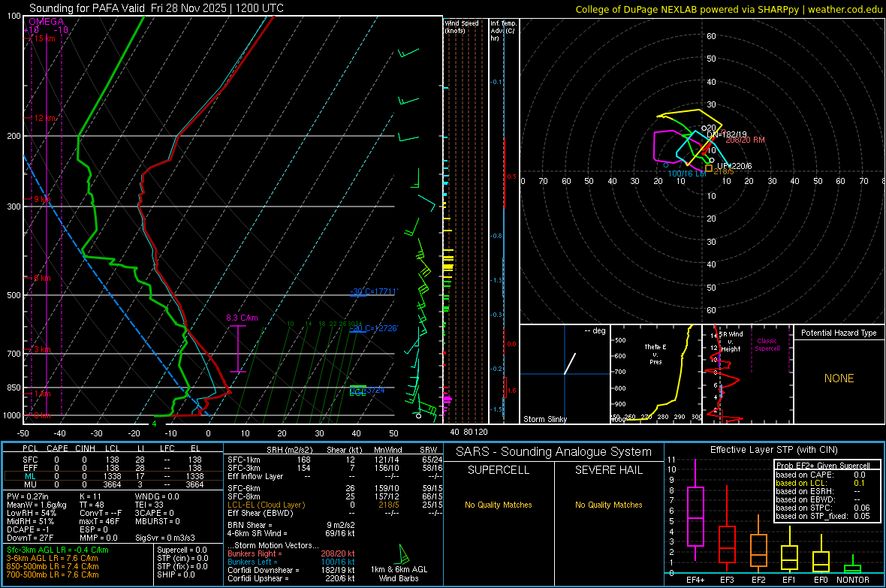Viewport: 886px width, 588px height.
Task: Click the 'DN=182/19' hodograph label
Action: [727, 134]
